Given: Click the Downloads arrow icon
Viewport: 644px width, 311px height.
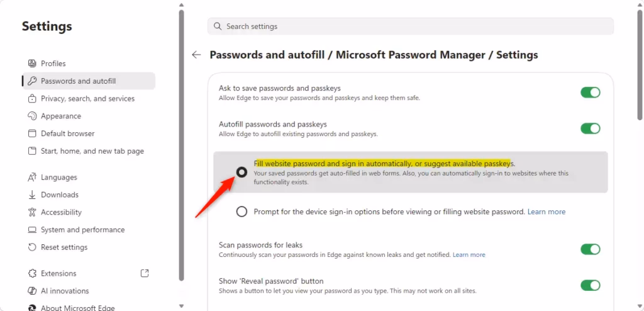Looking at the screenshot, I should [x=33, y=195].
